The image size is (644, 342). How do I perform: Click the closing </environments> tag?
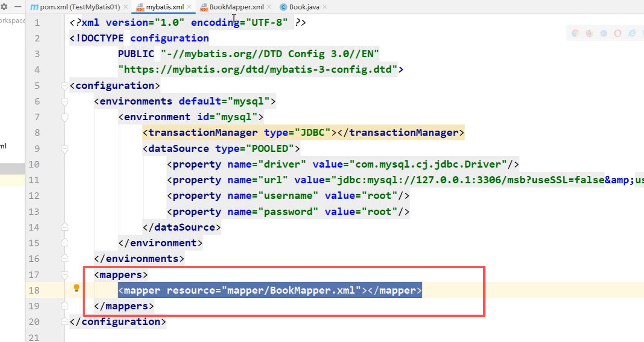click(x=139, y=259)
